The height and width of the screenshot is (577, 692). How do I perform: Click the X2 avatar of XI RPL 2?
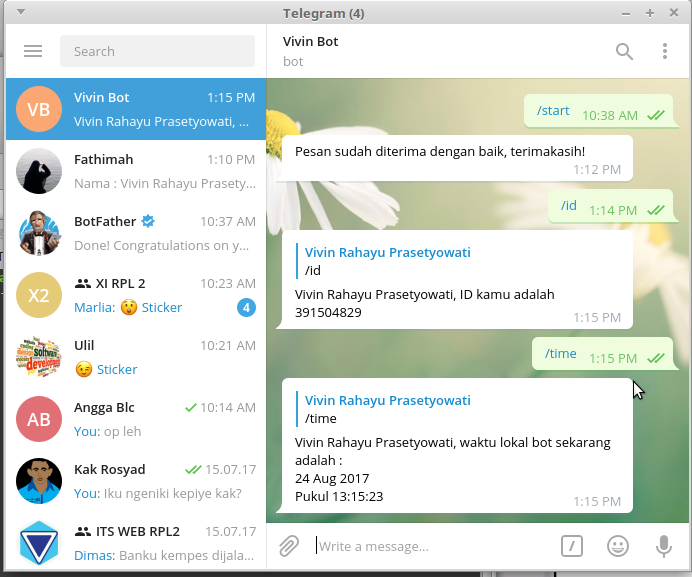point(39,295)
